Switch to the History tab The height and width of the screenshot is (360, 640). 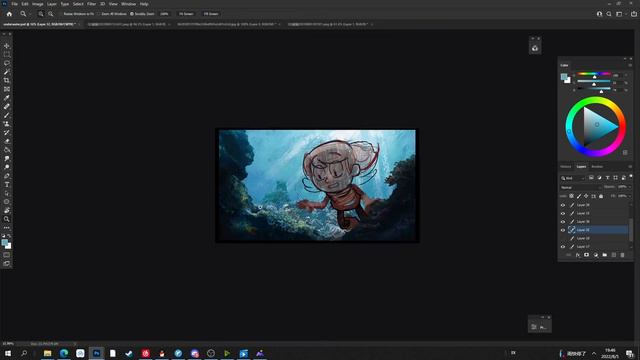[566, 167]
